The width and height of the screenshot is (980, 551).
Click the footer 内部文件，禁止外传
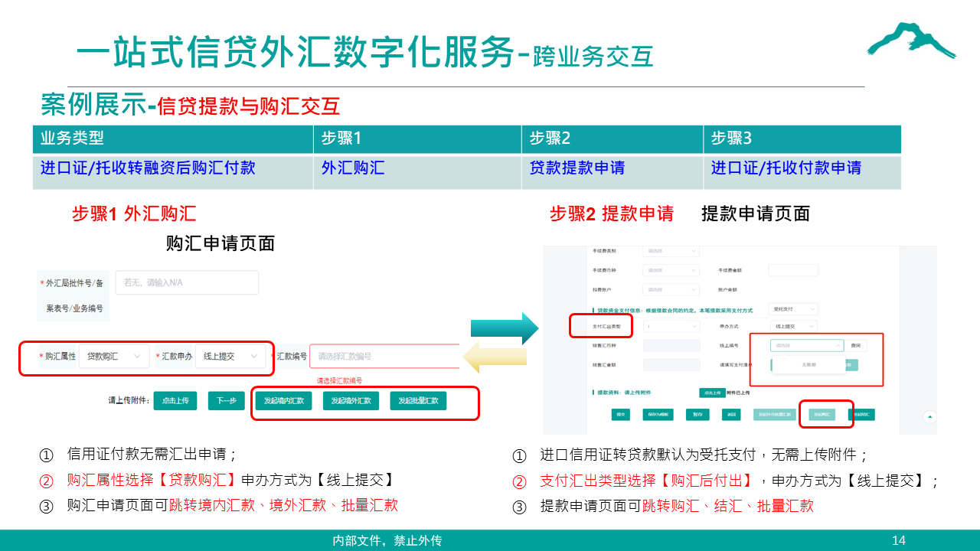pos(387,540)
